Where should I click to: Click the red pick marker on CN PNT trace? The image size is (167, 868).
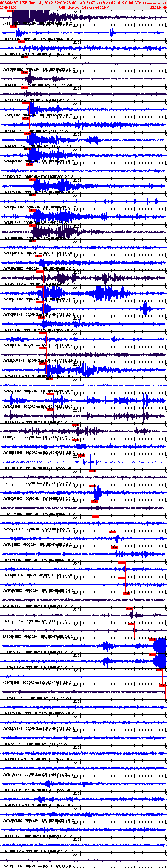click(x=10, y=11)
